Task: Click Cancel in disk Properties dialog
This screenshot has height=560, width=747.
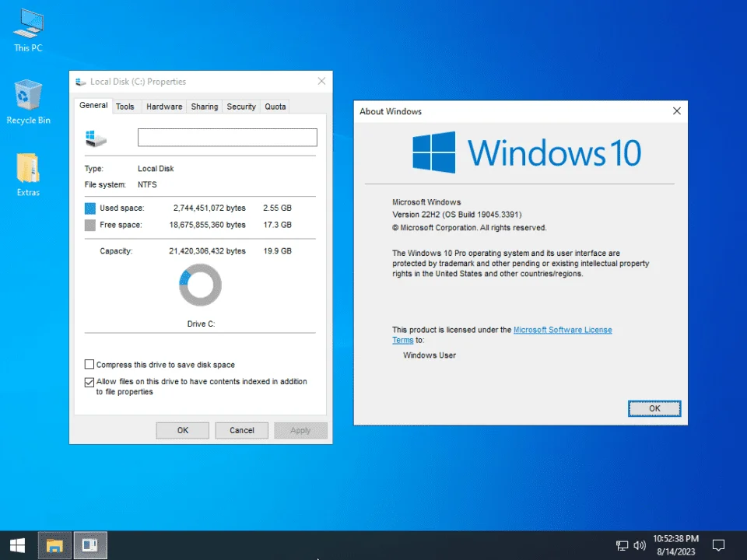Action: 241,430
